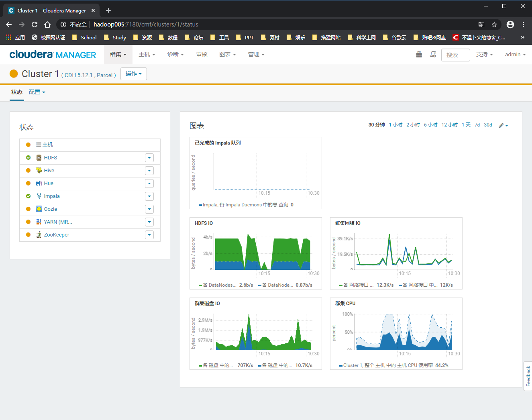Click the Cloudera Manager logo
The image size is (532, 420).
coord(53,55)
